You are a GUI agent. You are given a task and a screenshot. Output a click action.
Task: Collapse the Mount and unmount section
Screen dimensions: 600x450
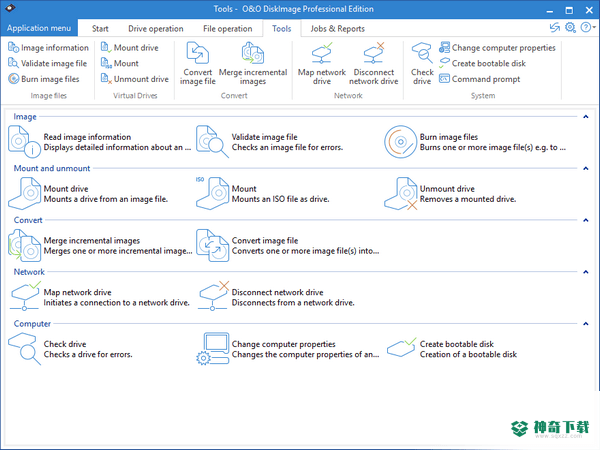[x=585, y=168]
